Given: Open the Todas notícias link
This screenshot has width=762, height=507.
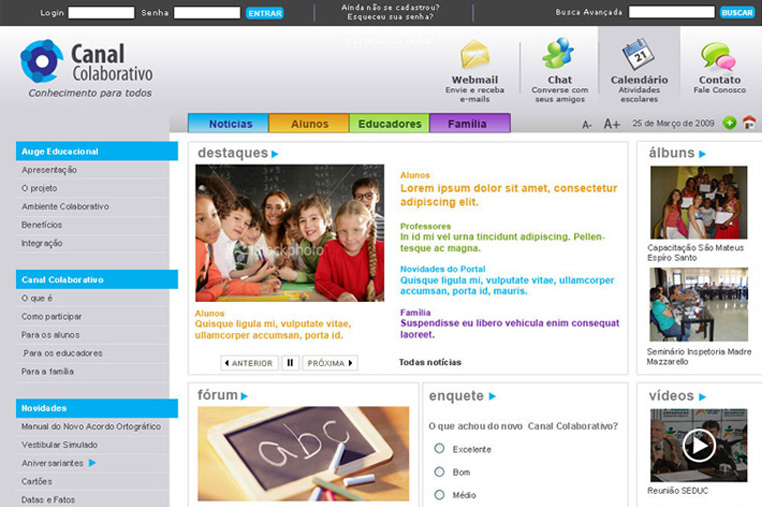Looking at the screenshot, I should (x=430, y=363).
